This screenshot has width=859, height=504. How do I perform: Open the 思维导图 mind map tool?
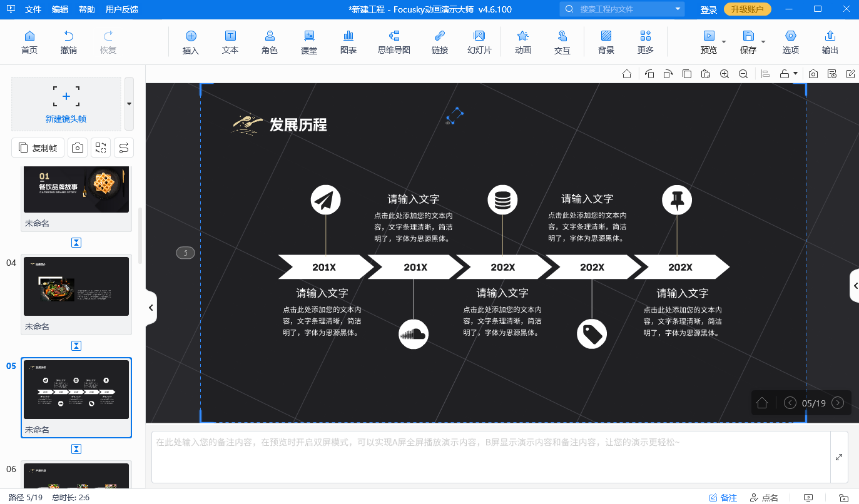(394, 42)
